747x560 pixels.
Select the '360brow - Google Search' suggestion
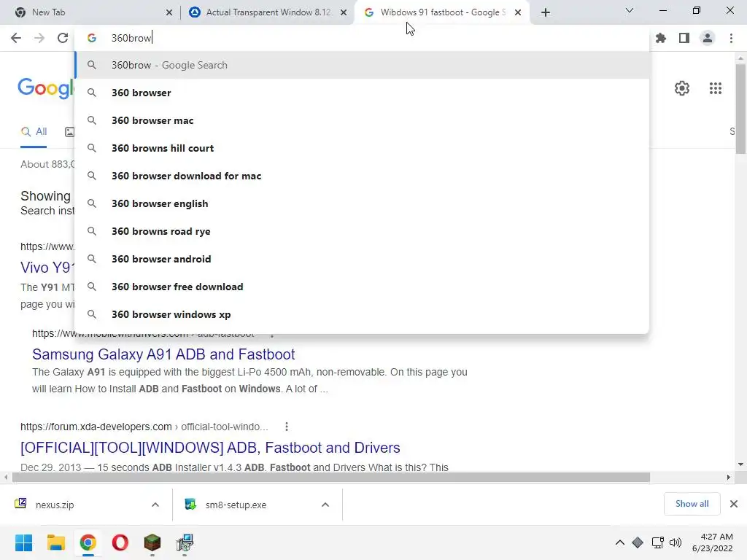point(362,65)
